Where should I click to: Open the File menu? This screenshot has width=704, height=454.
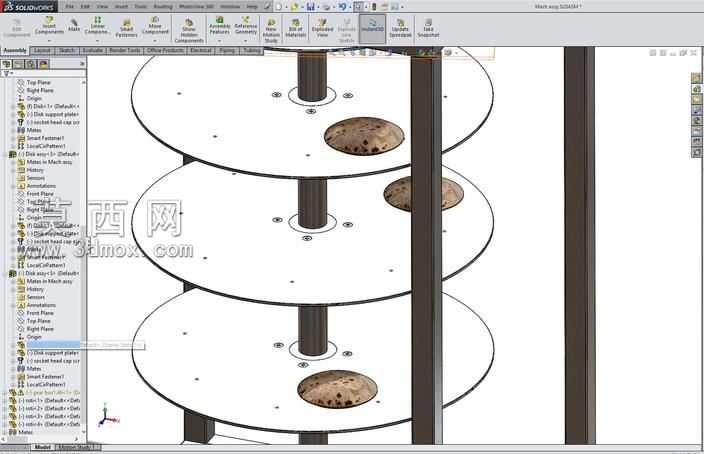(x=70, y=7)
